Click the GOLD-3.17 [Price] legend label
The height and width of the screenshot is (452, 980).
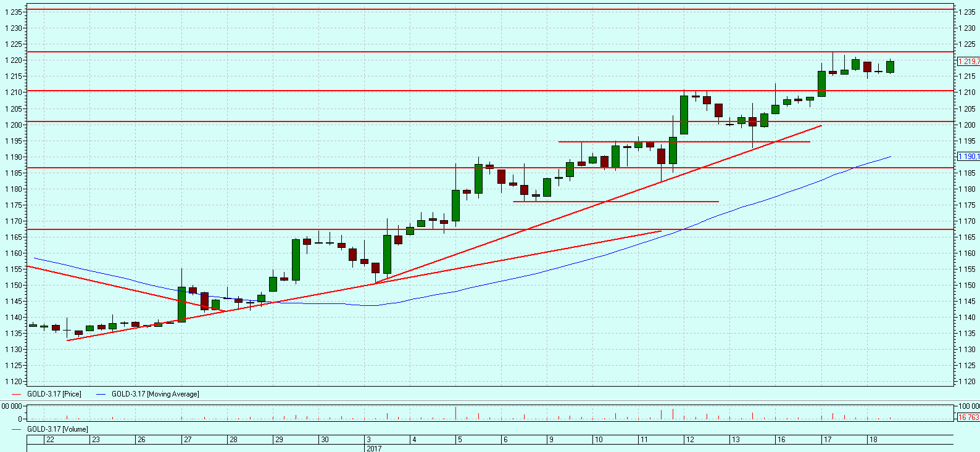click(54, 394)
